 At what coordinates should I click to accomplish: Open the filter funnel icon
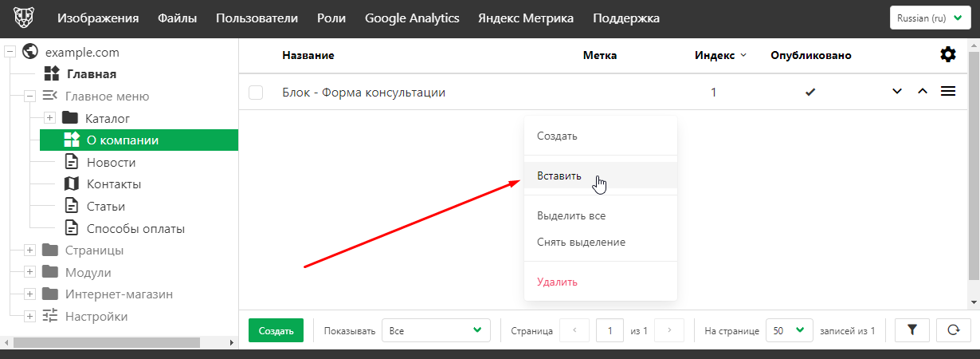[x=912, y=330]
